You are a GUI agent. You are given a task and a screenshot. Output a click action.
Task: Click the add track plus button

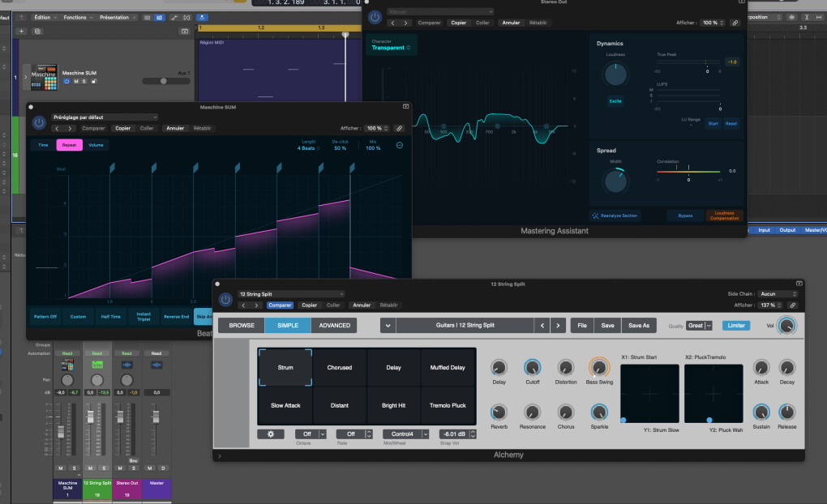[22, 31]
